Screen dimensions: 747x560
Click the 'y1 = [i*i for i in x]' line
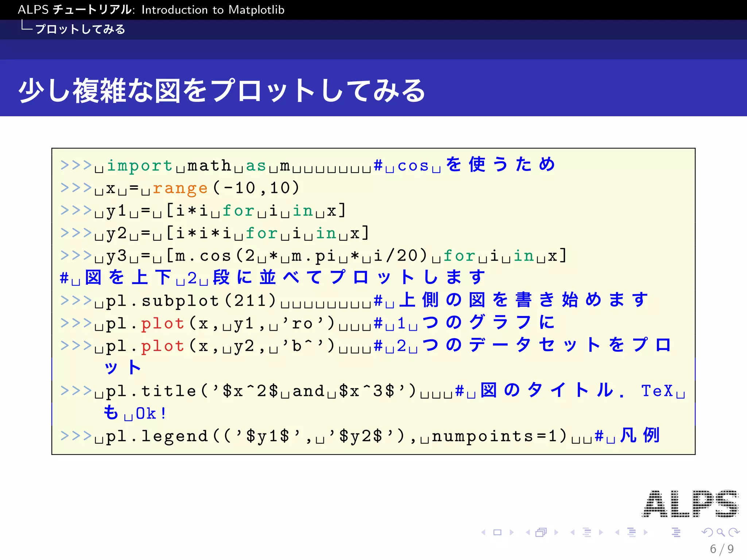pos(203,211)
